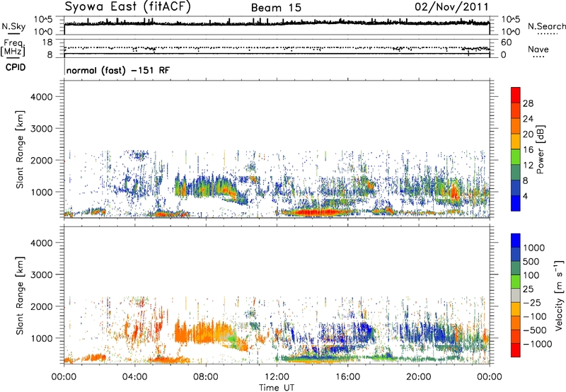Click the "Power [dB]" color bar title

tap(541, 149)
